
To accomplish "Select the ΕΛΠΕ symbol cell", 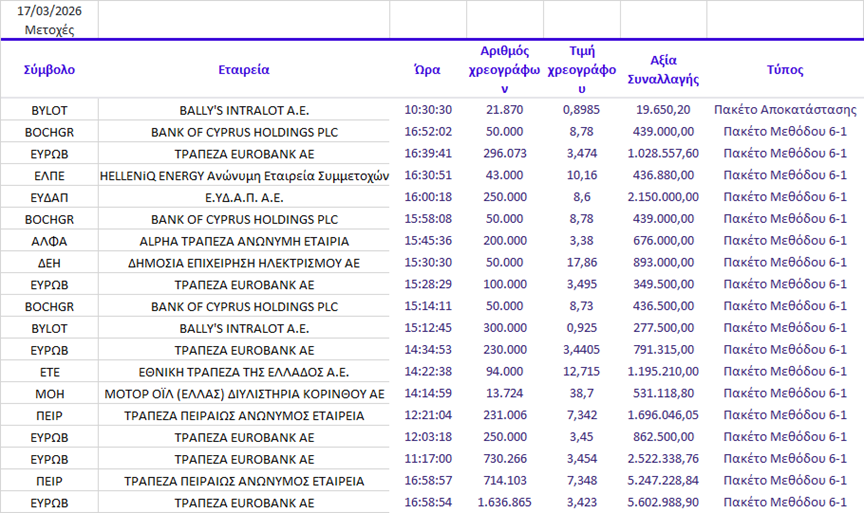I will [x=49, y=176].
